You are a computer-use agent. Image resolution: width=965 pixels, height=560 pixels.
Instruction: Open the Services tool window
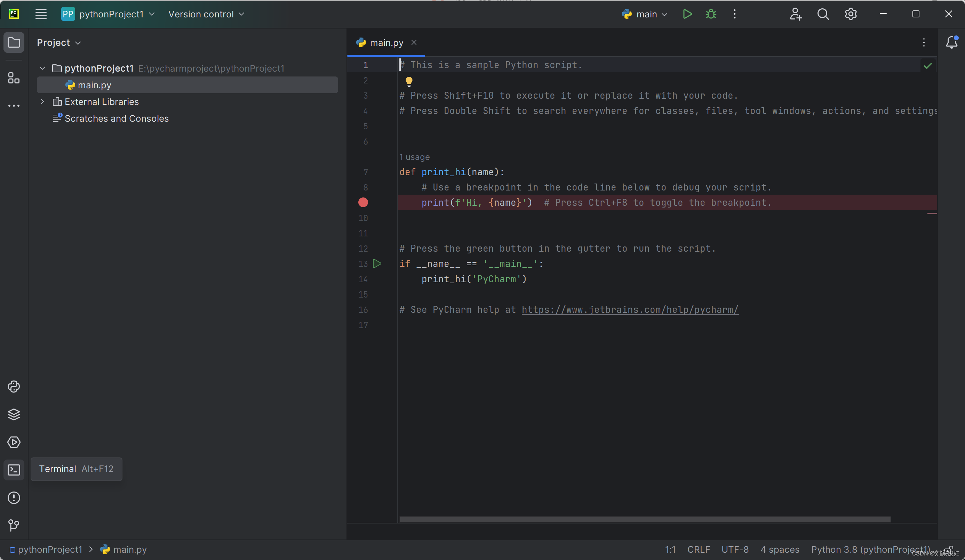(14, 442)
